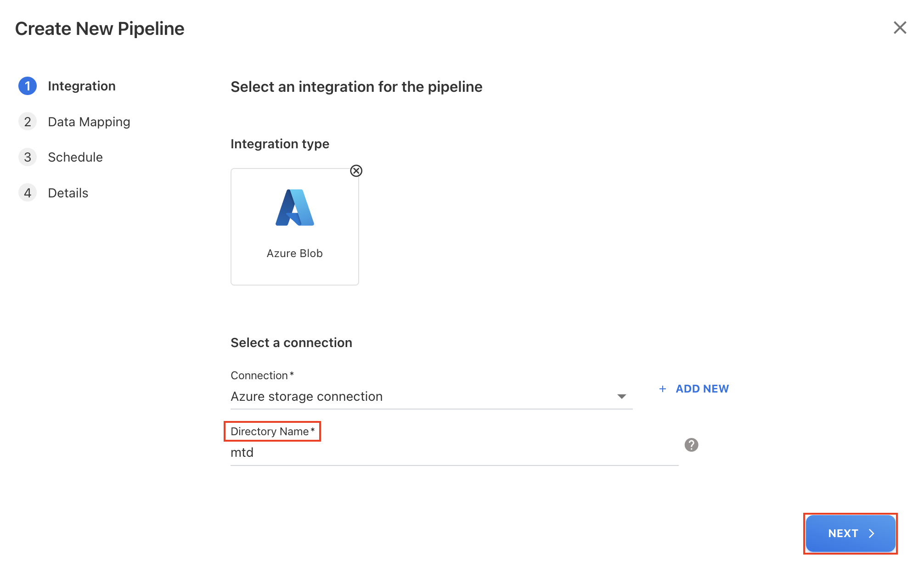Close the Create New Pipeline dialog
924x561 pixels.
pyautogui.click(x=900, y=28)
